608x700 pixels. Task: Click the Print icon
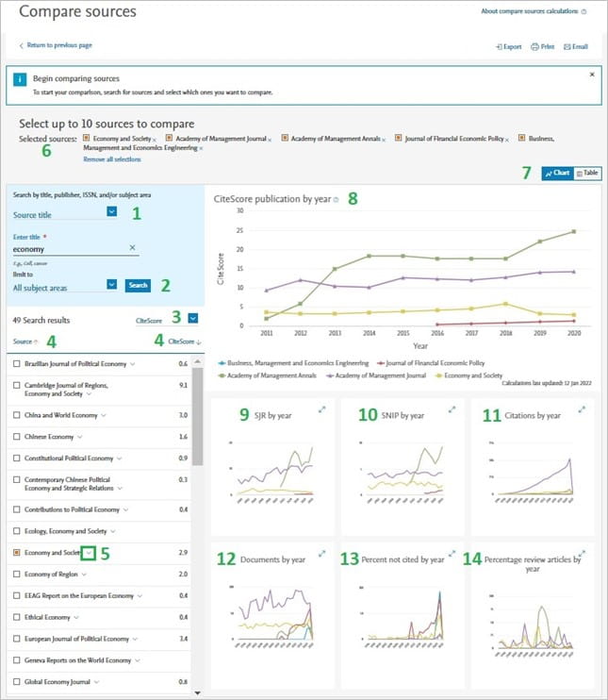[x=534, y=46]
